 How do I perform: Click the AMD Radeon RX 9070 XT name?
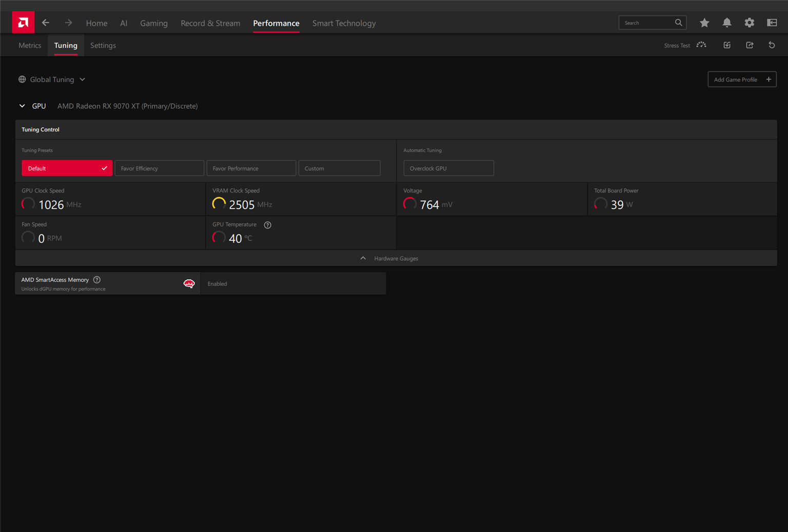127,106
